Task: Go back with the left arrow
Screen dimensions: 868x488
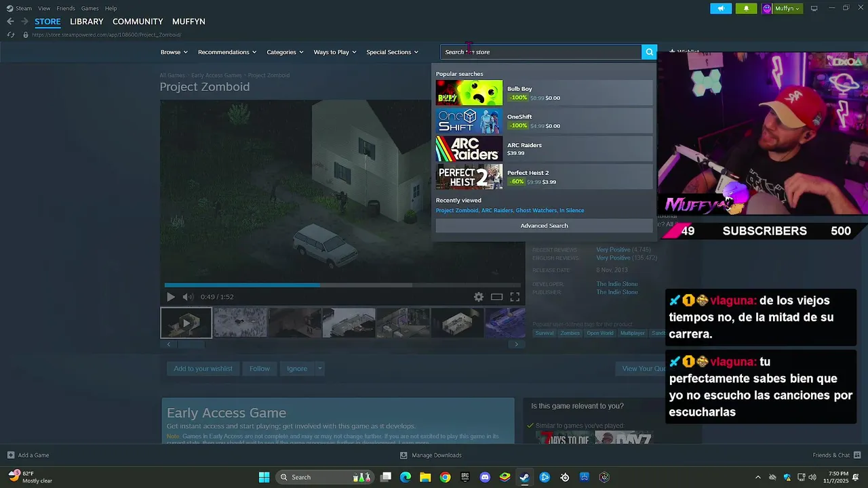Action: (x=10, y=22)
